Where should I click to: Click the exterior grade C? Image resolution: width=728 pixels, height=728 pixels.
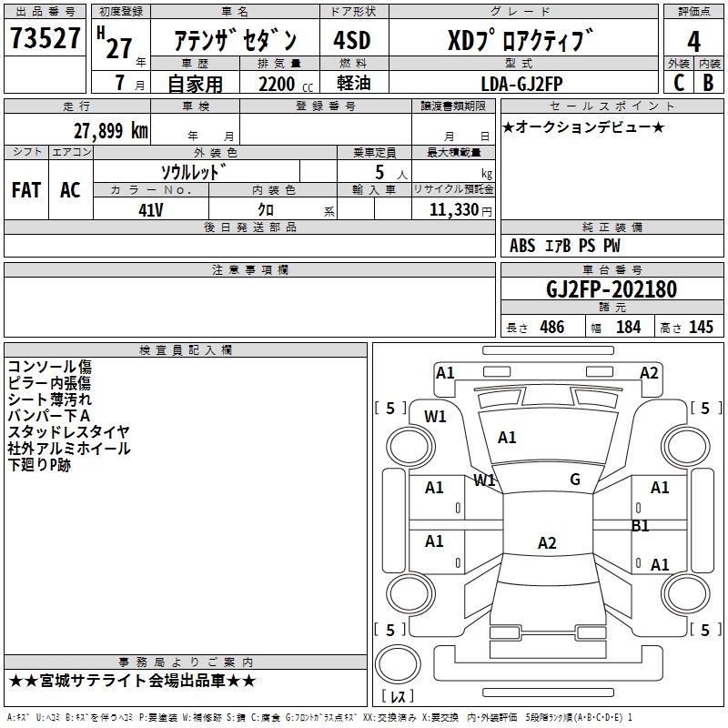(679, 82)
